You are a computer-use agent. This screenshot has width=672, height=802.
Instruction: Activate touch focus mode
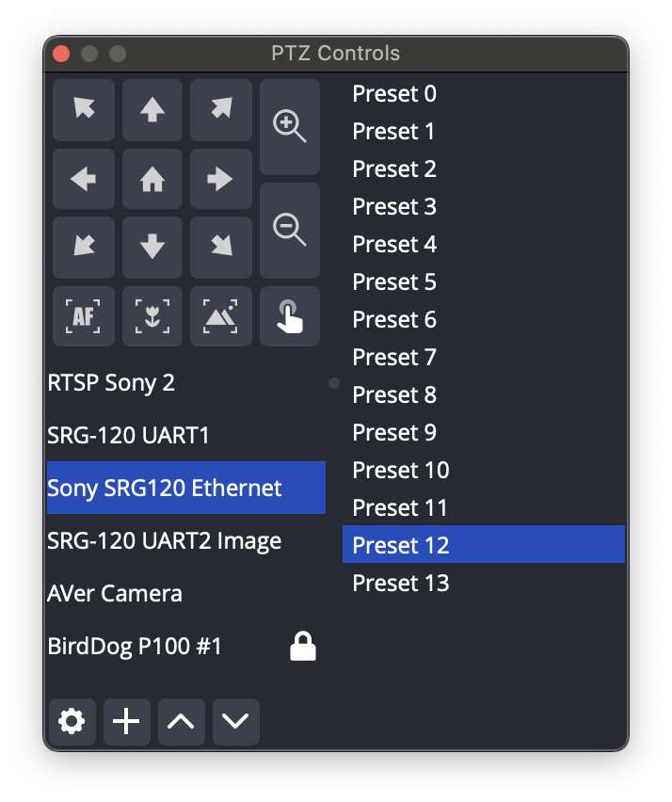pos(289,316)
